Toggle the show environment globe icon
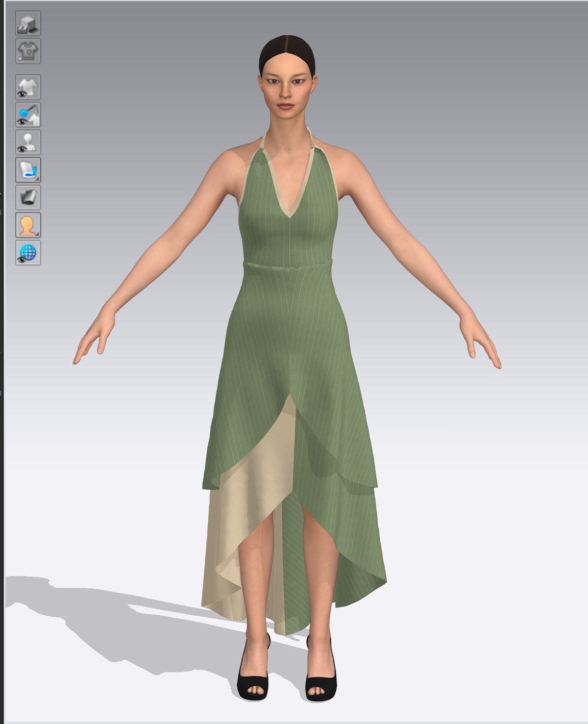The image size is (588, 724). pyautogui.click(x=28, y=253)
